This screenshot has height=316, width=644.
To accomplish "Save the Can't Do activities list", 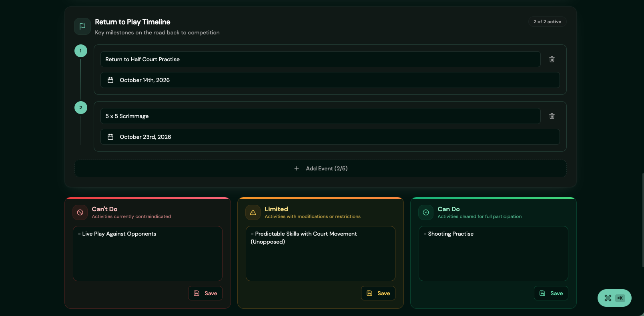I will pos(205,293).
